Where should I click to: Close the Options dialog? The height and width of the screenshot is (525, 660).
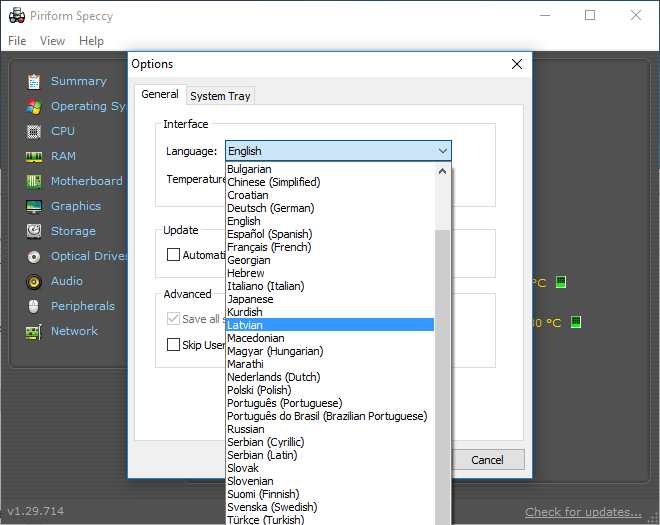(x=517, y=64)
